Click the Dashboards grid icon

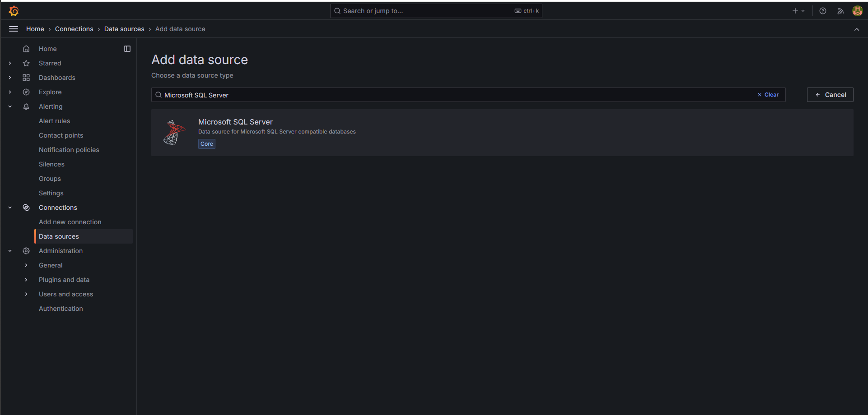pyautogui.click(x=26, y=78)
